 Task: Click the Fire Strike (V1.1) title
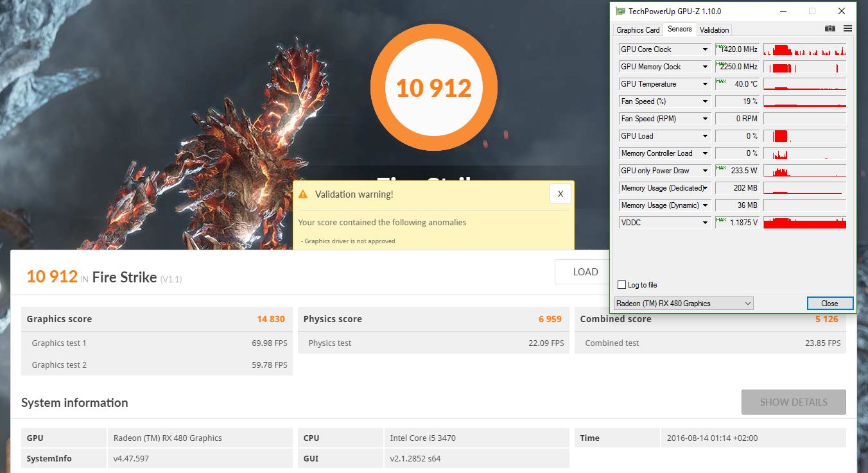[x=137, y=278]
